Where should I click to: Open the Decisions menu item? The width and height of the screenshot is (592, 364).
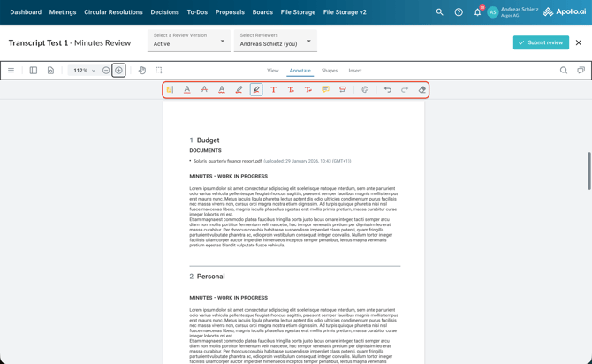tap(164, 12)
